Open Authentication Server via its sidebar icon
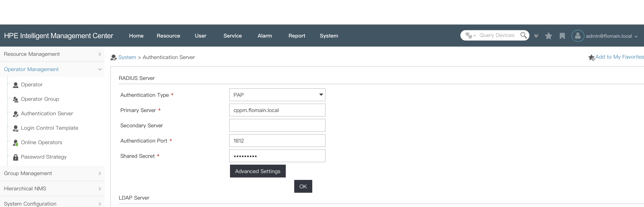644x207 pixels. 15,113
